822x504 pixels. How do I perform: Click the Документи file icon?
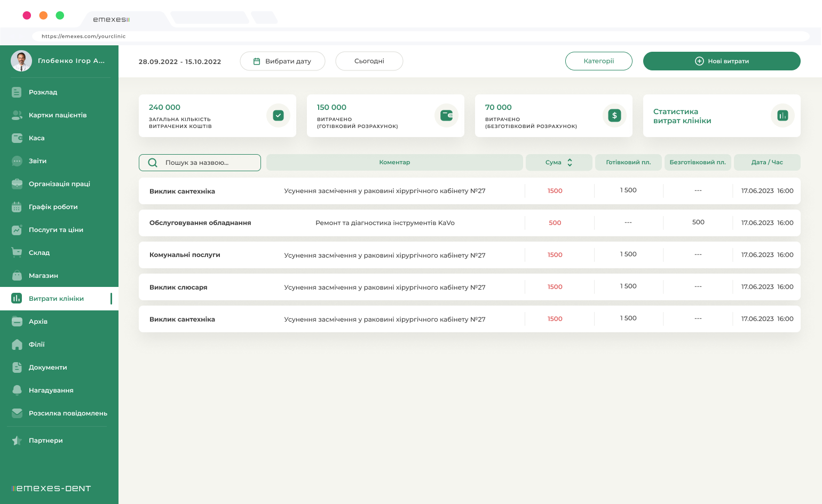click(x=17, y=367)
